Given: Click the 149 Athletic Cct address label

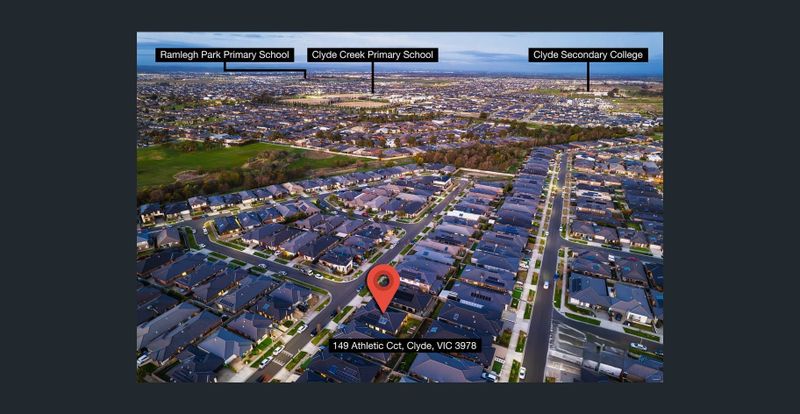Looking at the screenshot, I should [x=405, y=345].
